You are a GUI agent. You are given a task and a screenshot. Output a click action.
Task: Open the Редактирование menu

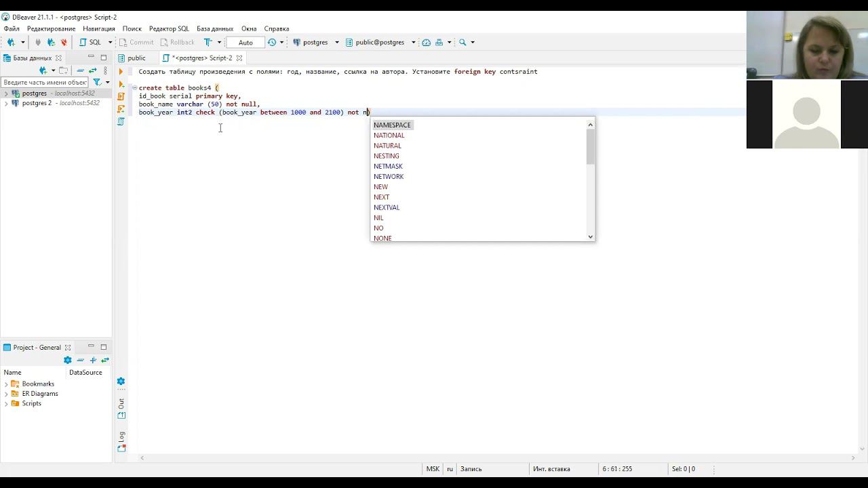pyautogui.click(x=51, y=28)
